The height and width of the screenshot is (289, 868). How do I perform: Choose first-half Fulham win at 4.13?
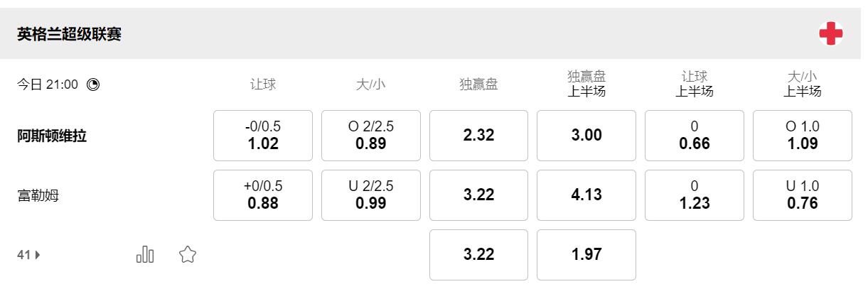[586, 195]
